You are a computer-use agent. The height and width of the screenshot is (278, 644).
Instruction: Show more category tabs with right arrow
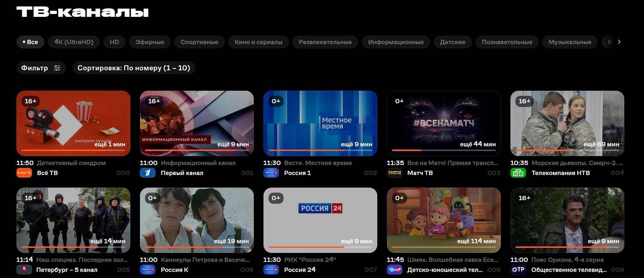tap(619, 42)
